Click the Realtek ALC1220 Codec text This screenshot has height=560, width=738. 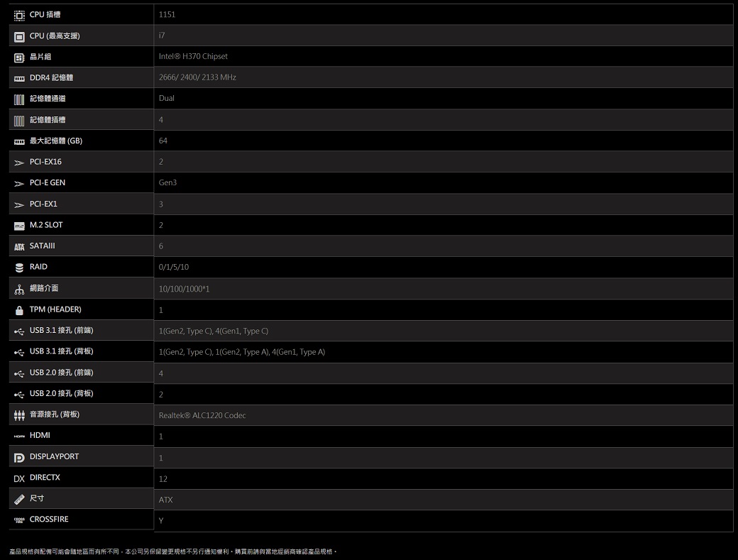click(202, 415)
